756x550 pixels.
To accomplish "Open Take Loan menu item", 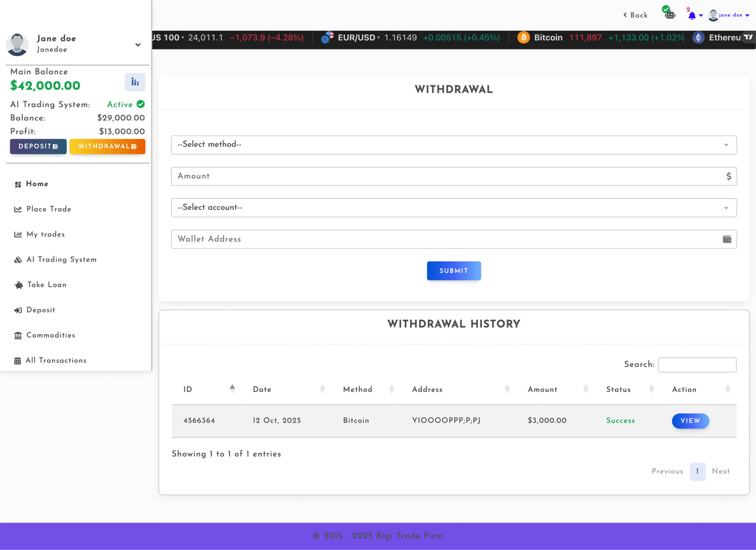I will pyautogui.click(x=47, y=285).
